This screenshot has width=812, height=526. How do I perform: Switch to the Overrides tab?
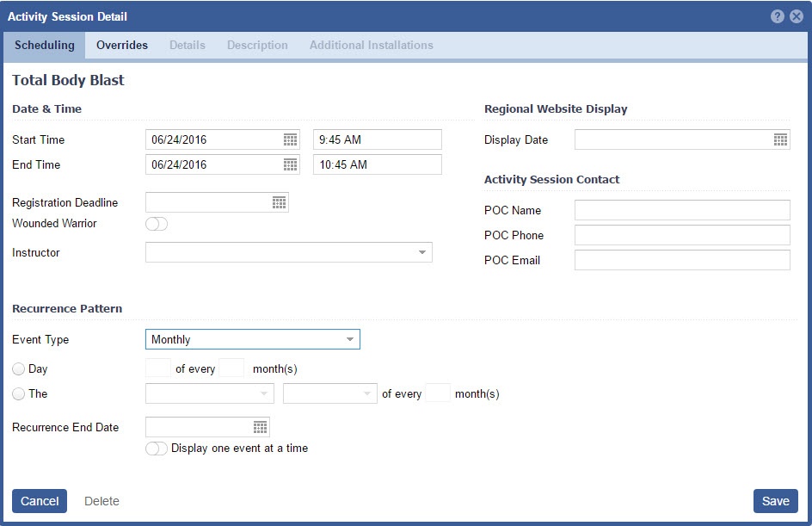click(x=122, y=45)
